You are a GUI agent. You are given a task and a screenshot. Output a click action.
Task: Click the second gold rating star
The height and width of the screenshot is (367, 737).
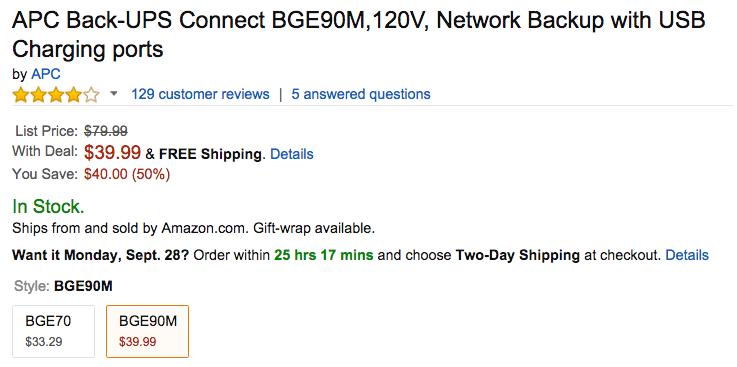tap(38, 95)
